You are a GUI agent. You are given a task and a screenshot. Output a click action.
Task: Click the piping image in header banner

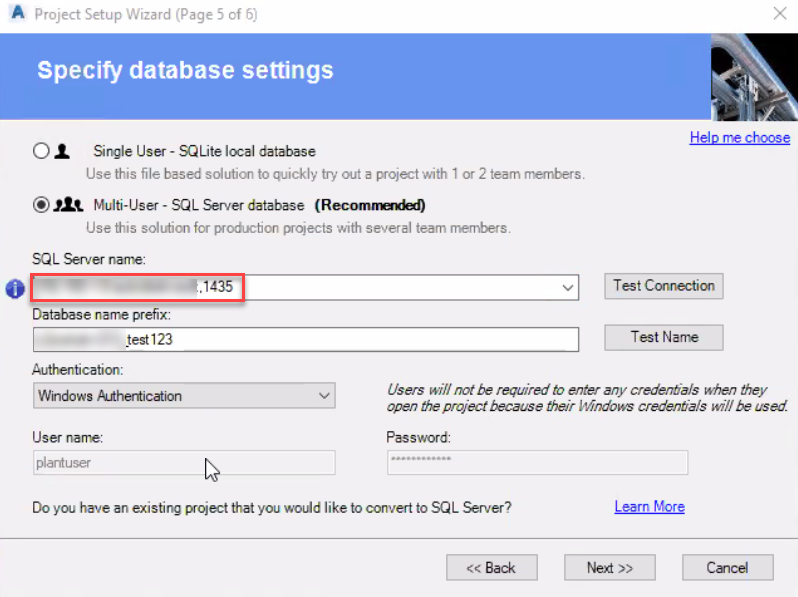pos(754,77)
